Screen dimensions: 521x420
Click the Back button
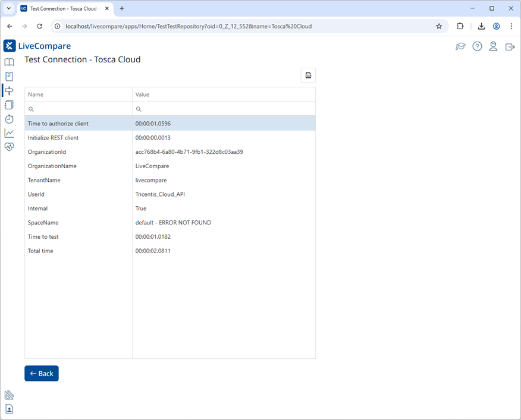pyautogui.click(x=42, y=373)
